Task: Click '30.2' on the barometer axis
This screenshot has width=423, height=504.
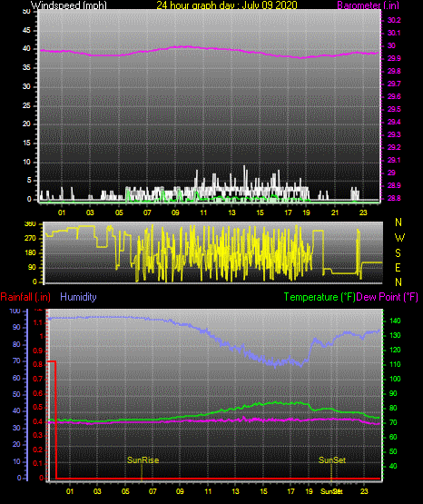Action: point(394,20)
